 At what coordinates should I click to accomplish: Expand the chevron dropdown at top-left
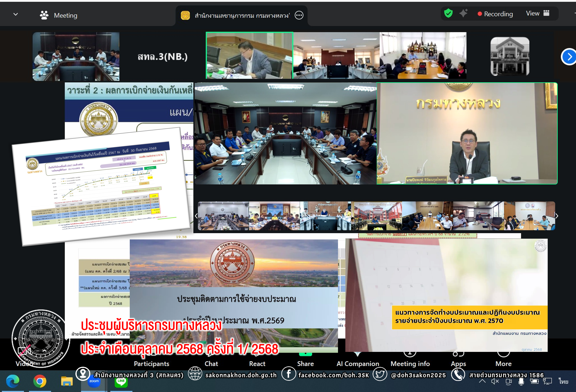pos(16,14)
